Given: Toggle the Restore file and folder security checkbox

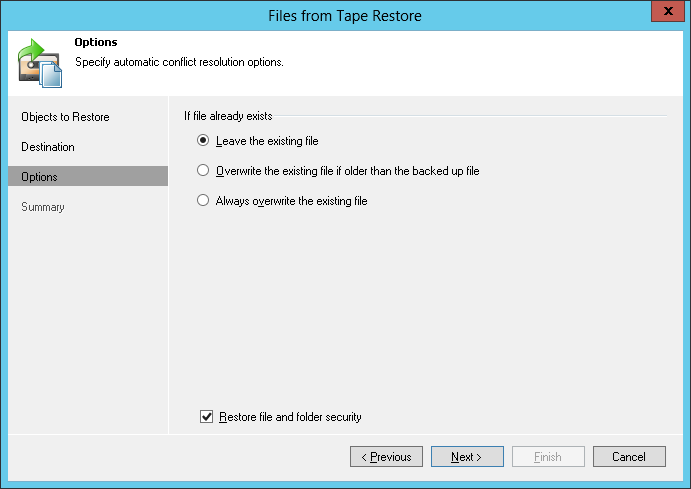Looking at the screenshot, I should coord(207,417).
